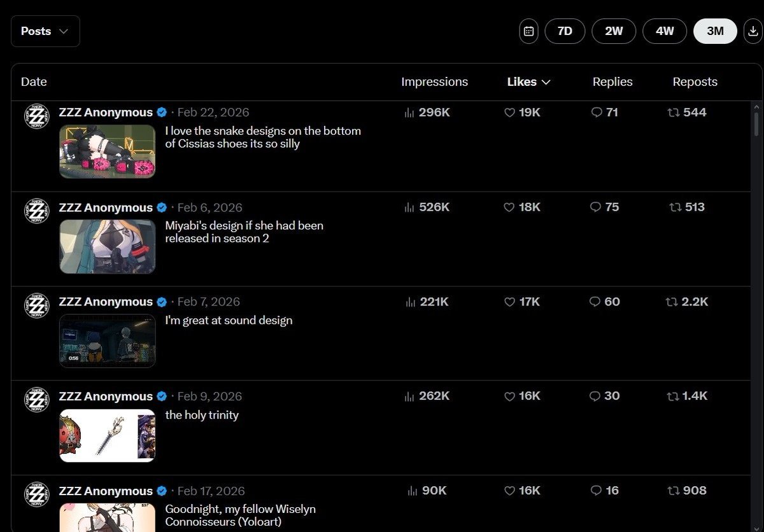Click impressions icon next to 221K
The image size is (764, 532).
tap(410, 302)
